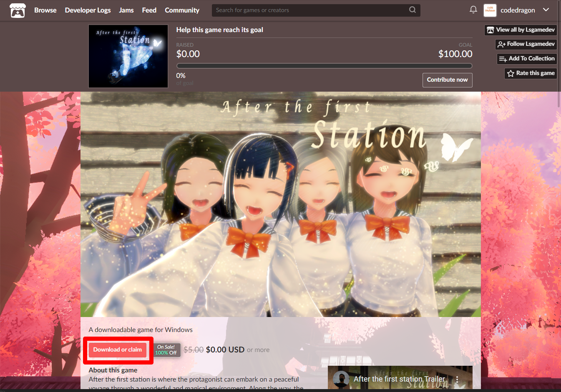
Task: Click the About this game heading
Action: pos(113,370)
